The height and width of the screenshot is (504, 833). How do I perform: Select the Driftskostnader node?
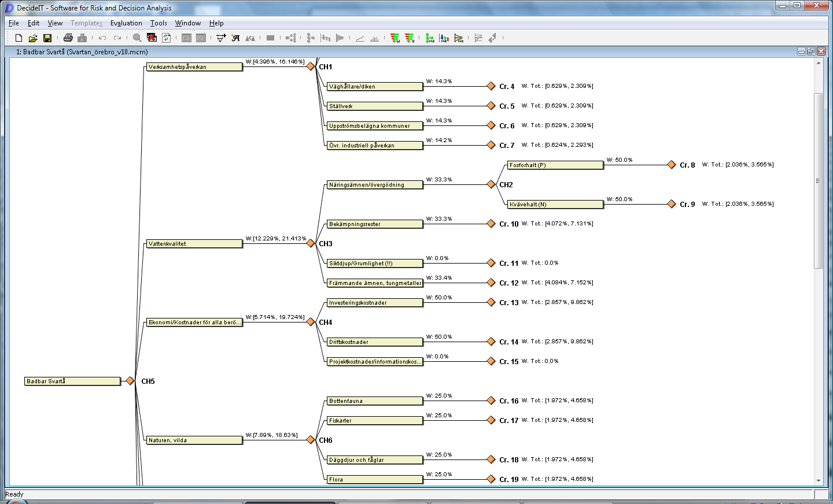(x=375, y=342)
